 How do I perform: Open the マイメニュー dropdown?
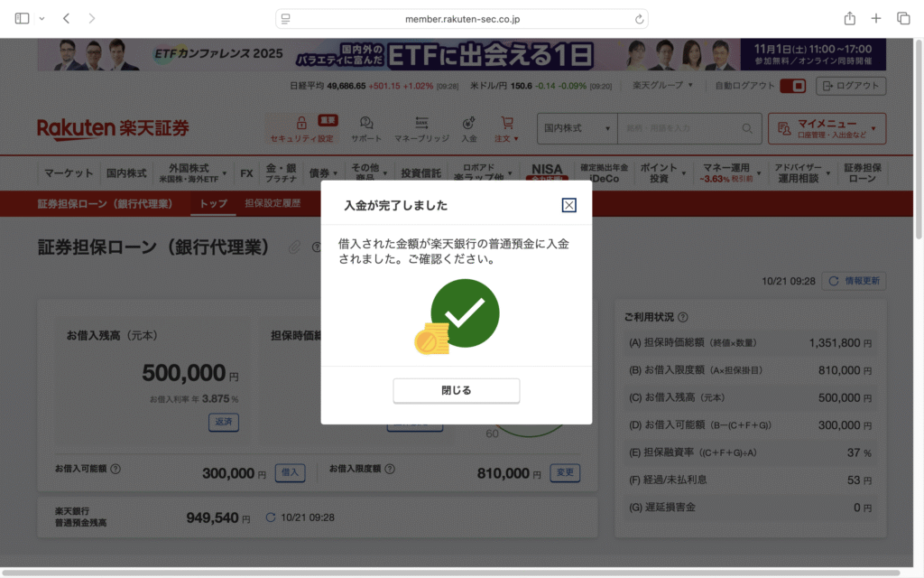827,128
